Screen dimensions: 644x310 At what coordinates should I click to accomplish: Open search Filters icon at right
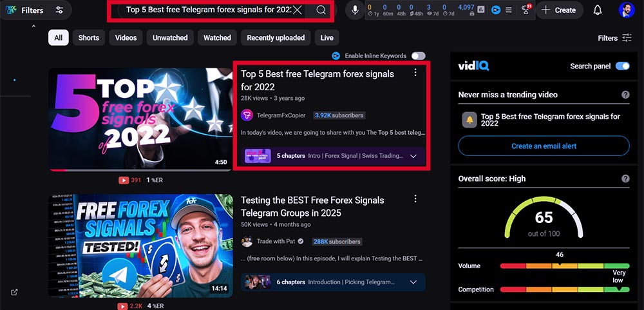click(627, 38)
